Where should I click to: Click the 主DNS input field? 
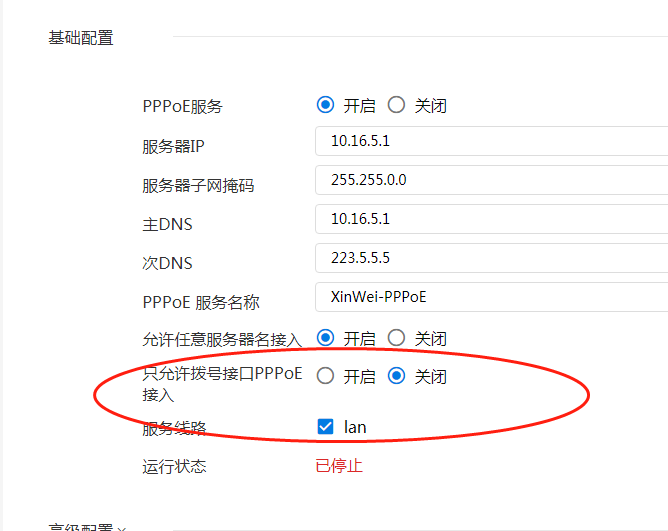point(490,219)
